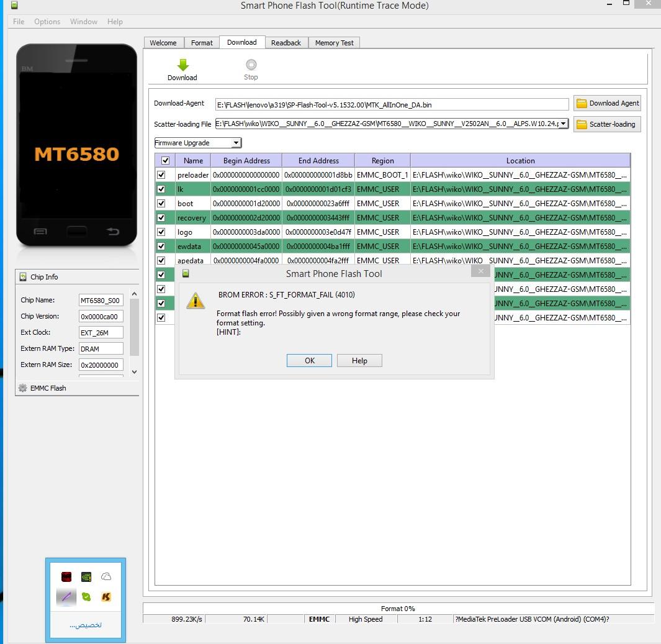The image size is (661, 644).
Task: Click the yellow warning triangle in the error dialog
Action: coord(196,301)
